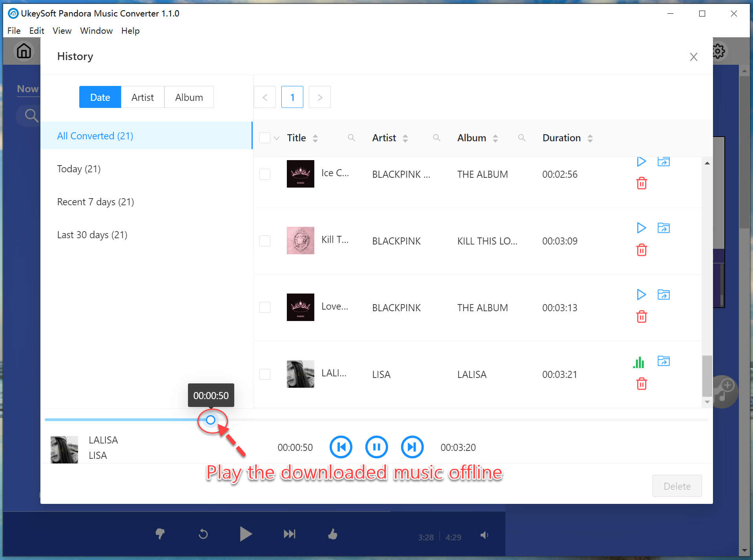
Task: Open output folder for Ice Cream track
Action: coord(664,161)
